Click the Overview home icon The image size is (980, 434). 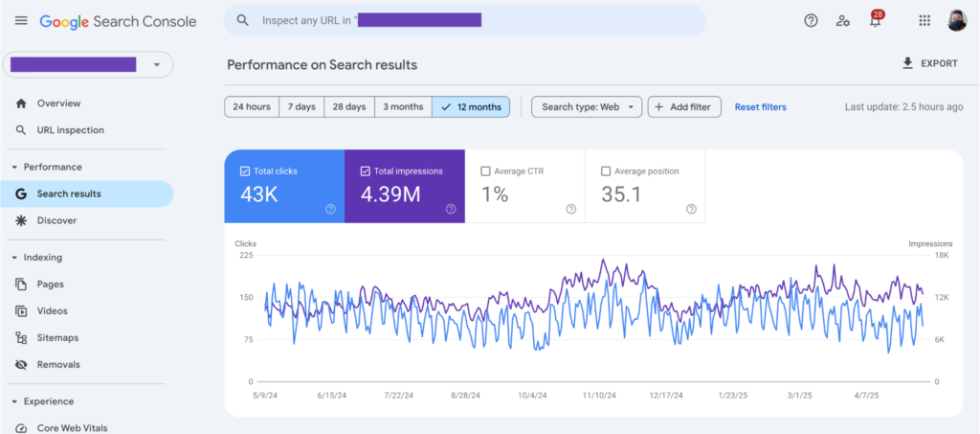[x=21, y=103]
